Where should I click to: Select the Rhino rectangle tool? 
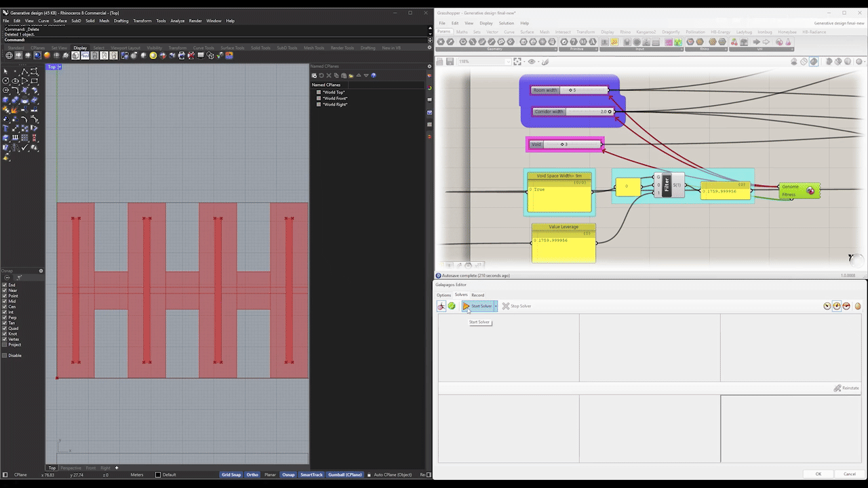(x=35, y=81)
